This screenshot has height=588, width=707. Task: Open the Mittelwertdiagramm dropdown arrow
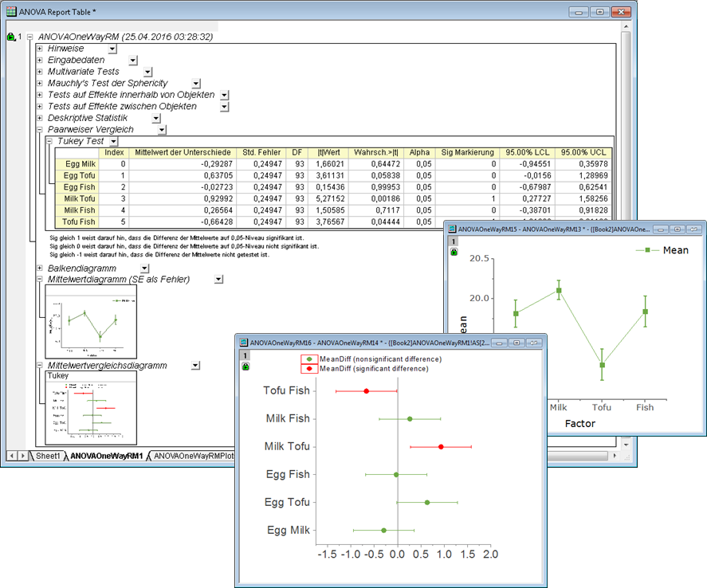pos(218,280)
